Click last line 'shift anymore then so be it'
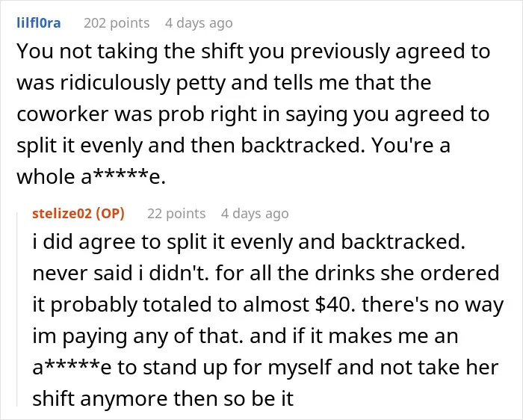This screenshot has width=523, height=420. [x=163, y=398]
